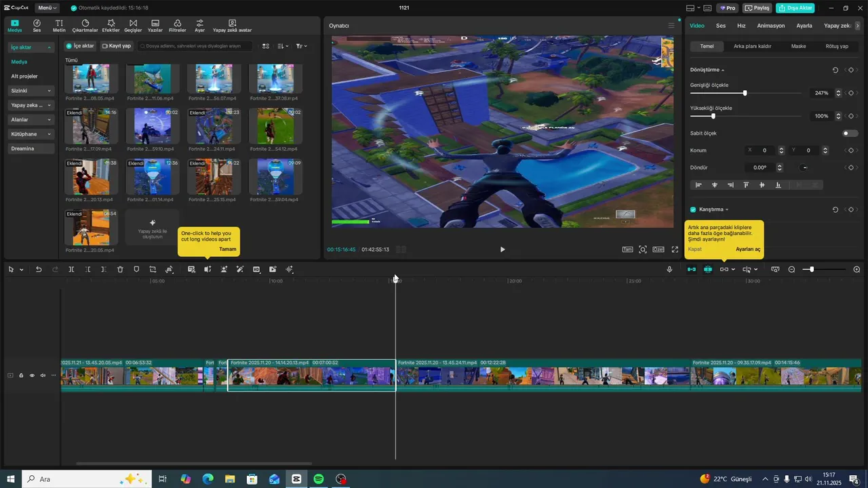Open the Ses audio panel
The width and height of the screenshot is (868, 488).
tap(37, 26)
